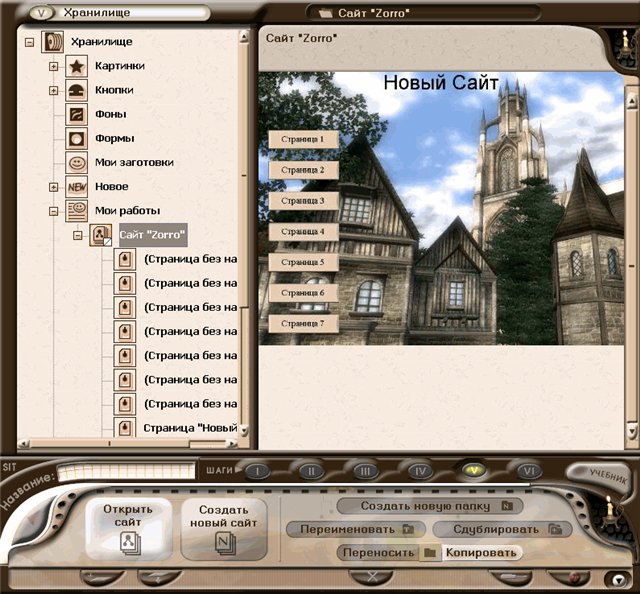640x594 pixels.
Task: Click the Название input field
Action: (127, 472)
